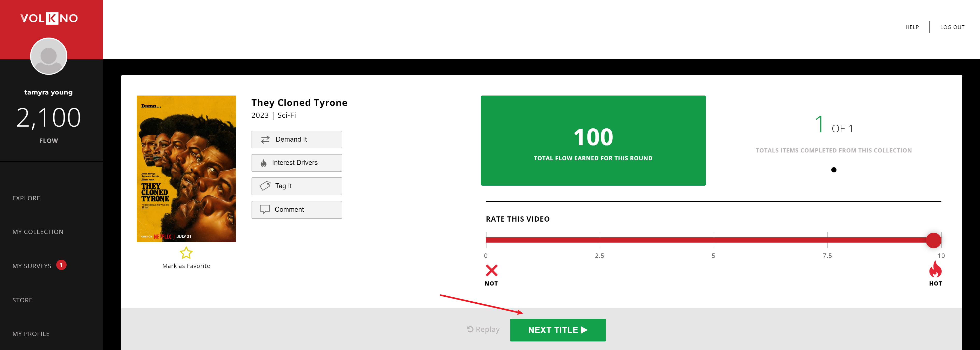Image resolution: width=980 pixels, height=350 pixels.
Task: Click the red surveys notification badge
Action: point(61,265)
